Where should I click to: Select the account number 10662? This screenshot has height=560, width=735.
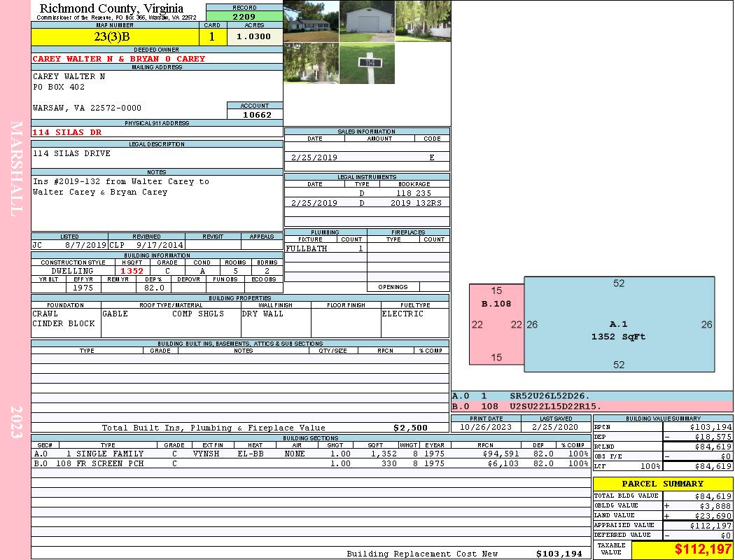click(255, 115)
